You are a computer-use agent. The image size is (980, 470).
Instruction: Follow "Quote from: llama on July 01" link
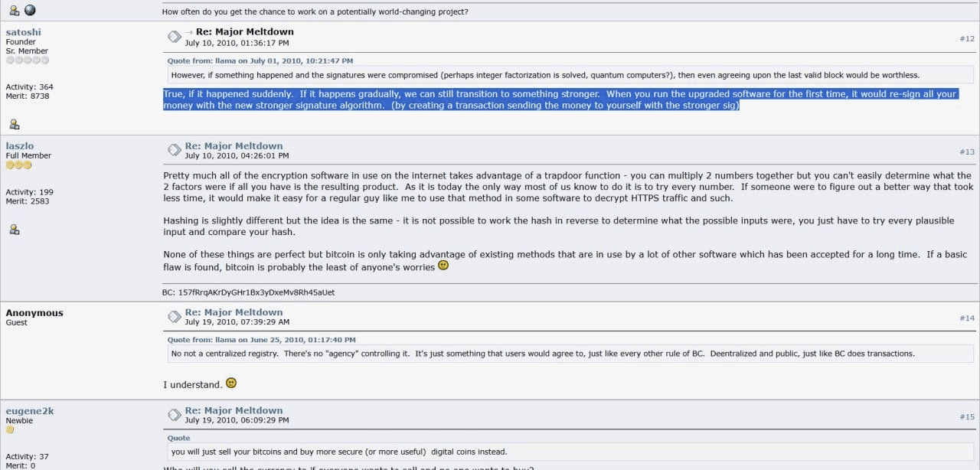pyautogui.click(x=260, y=60)
